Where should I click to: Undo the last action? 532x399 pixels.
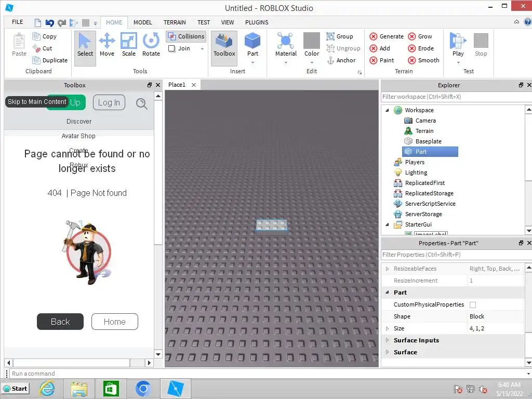pyautogui.click(x=50, y=23)
